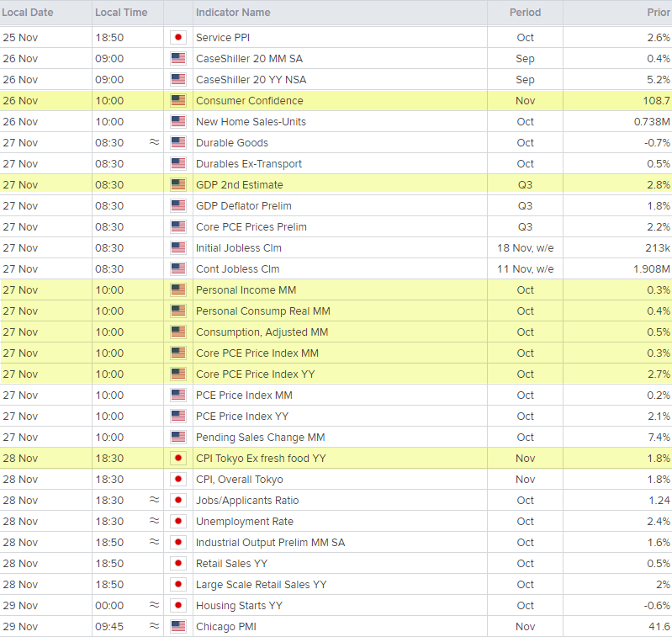672x637 pixels.
Task: Open the New Home Sales-Units indicator
Action: tap(251, 122)
